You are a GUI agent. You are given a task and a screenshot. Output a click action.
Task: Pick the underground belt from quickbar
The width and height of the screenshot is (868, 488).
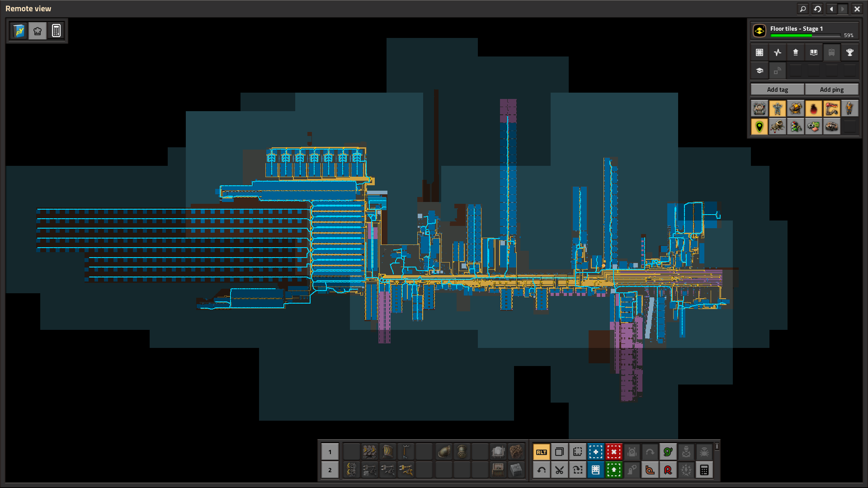[388, 451]
